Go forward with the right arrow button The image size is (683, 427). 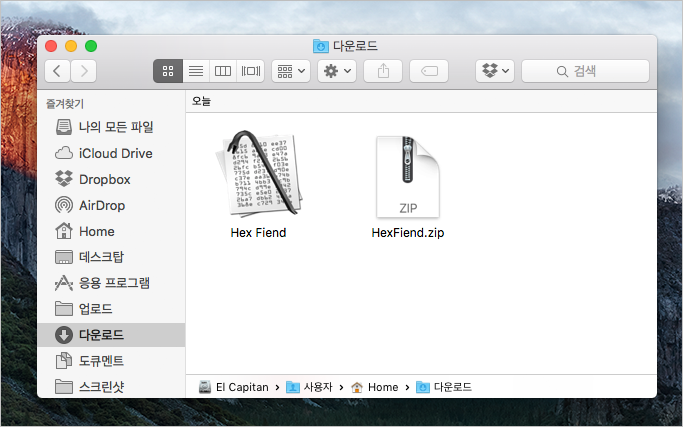point(84,71)
